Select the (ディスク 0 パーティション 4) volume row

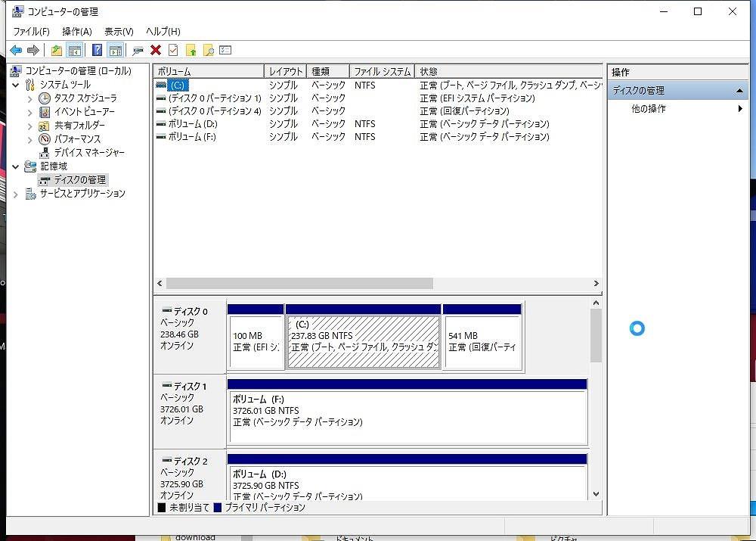point(379,111)
